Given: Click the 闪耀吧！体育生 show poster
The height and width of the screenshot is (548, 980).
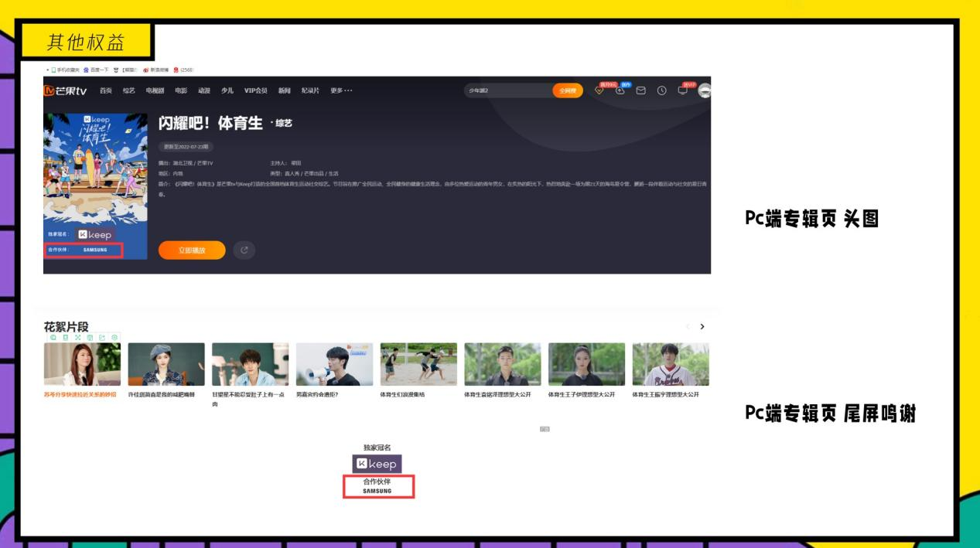Looking at the screenshot, I should click(x=95, y=186).
